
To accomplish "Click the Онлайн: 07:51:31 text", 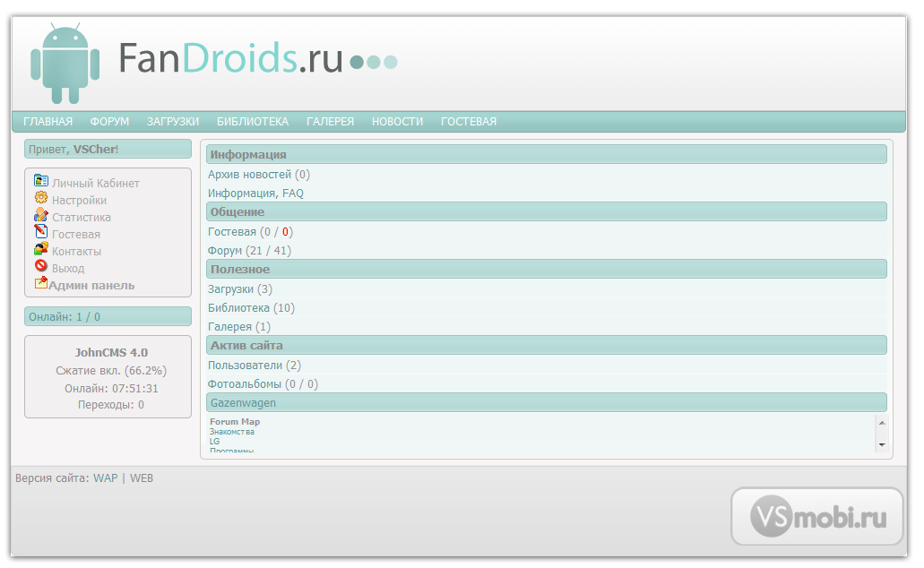I will pos(111,388).
